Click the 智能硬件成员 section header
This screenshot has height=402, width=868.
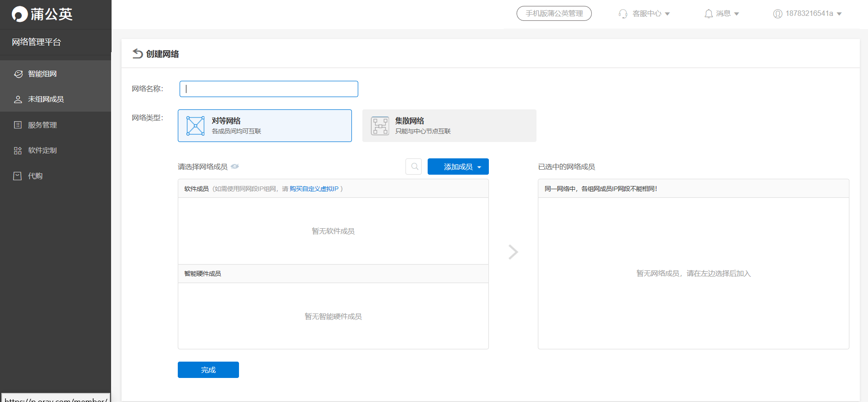click(333, 274)
